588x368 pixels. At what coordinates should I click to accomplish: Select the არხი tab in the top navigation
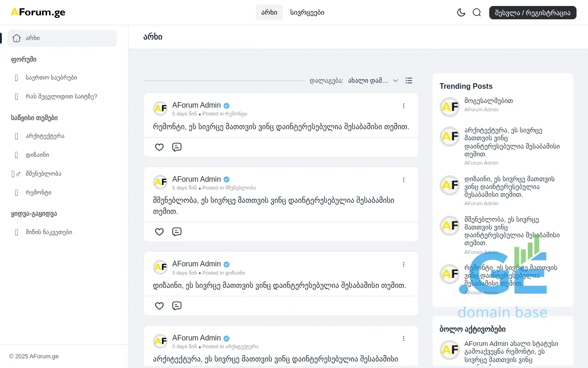269,12
